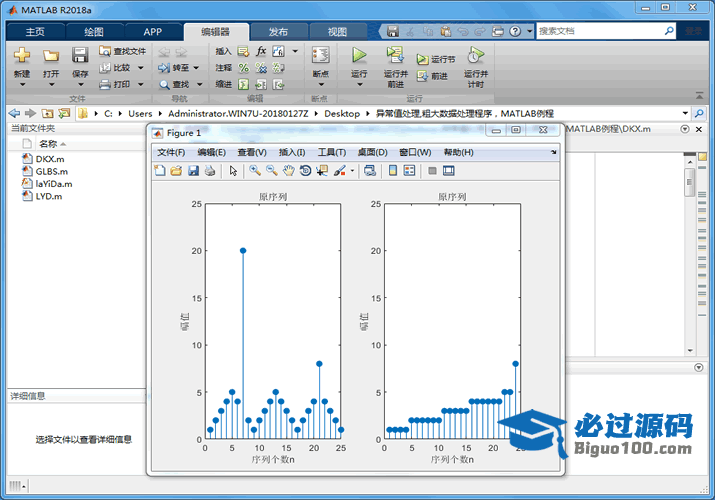Click Find Files (查找文件) in ribbon
The image size is (715, 500).
coord(123,51)
